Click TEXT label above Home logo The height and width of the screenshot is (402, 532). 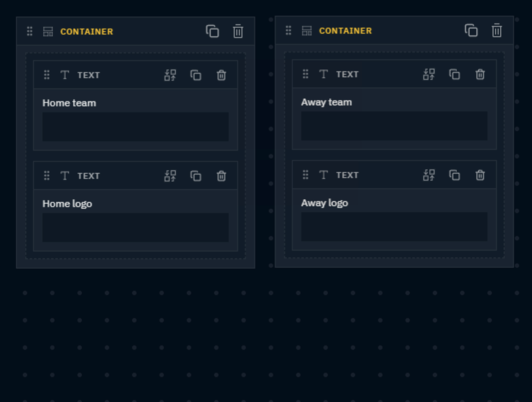tap(89, 176)
